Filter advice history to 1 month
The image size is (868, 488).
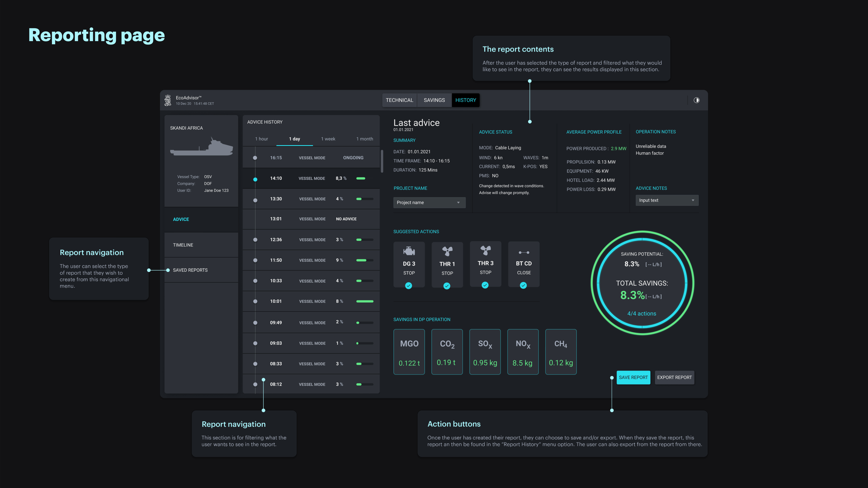[365, 139]
